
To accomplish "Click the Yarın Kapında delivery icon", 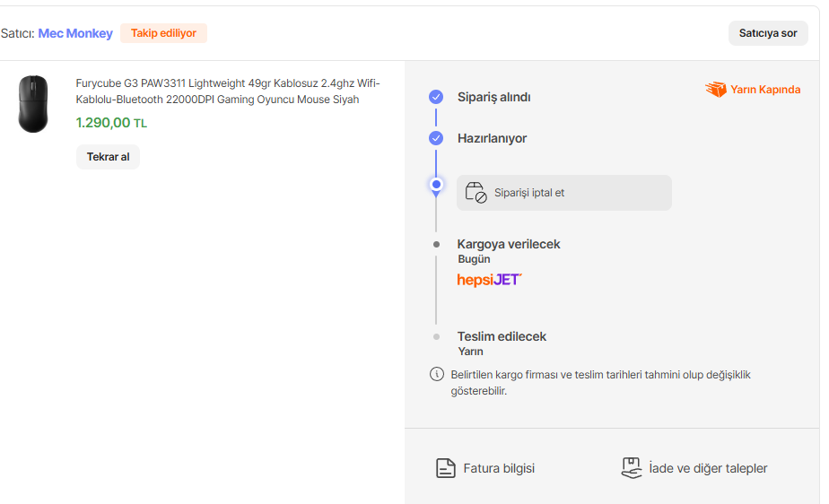I will (x=716, y=90).
